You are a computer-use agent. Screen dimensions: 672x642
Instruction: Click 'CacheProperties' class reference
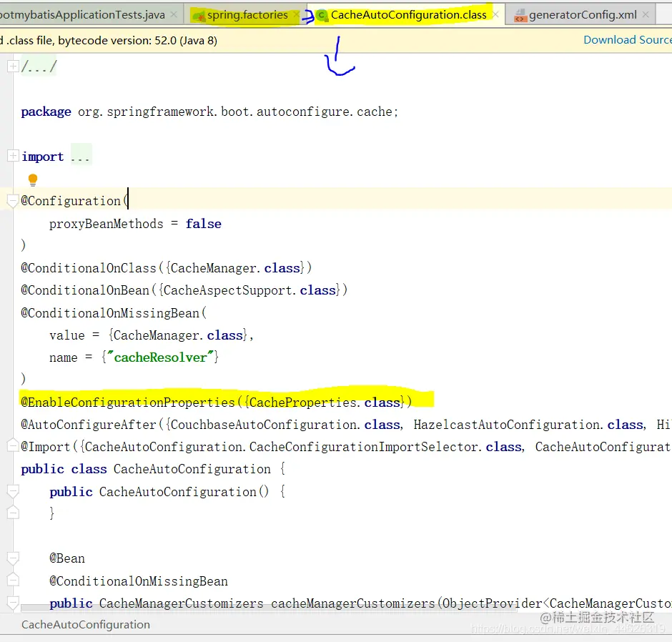(302, 403)
